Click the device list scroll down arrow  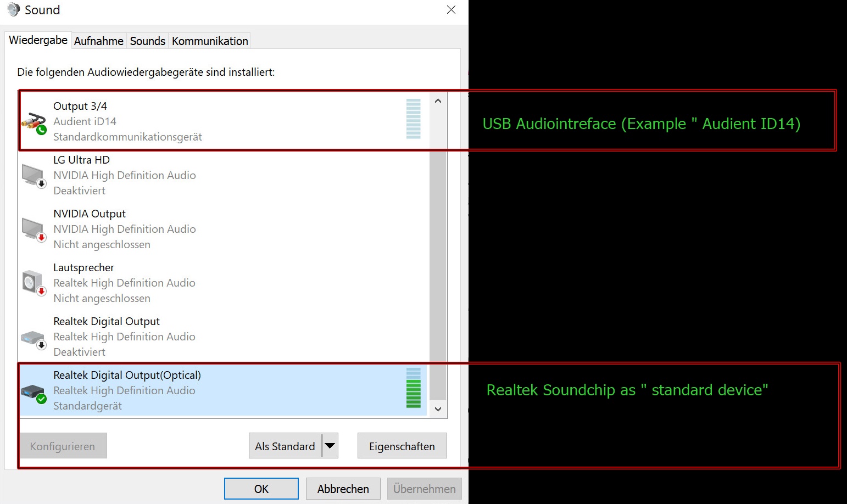[438, 409]
